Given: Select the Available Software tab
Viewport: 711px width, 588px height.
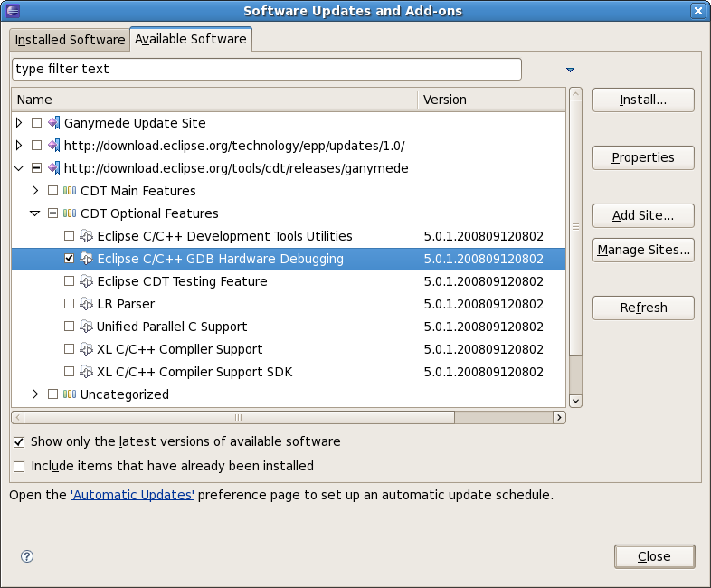Looking at the screenshot, I should [191, 39].
